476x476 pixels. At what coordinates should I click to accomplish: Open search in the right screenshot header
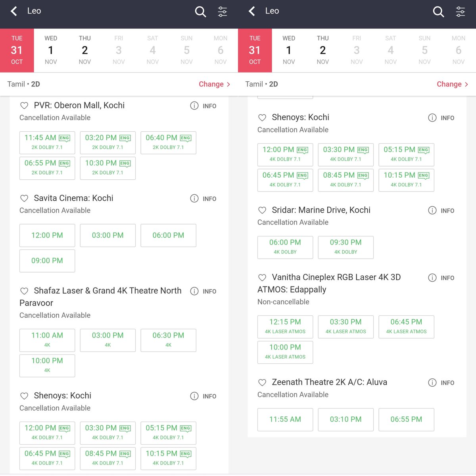coord(438,12)
